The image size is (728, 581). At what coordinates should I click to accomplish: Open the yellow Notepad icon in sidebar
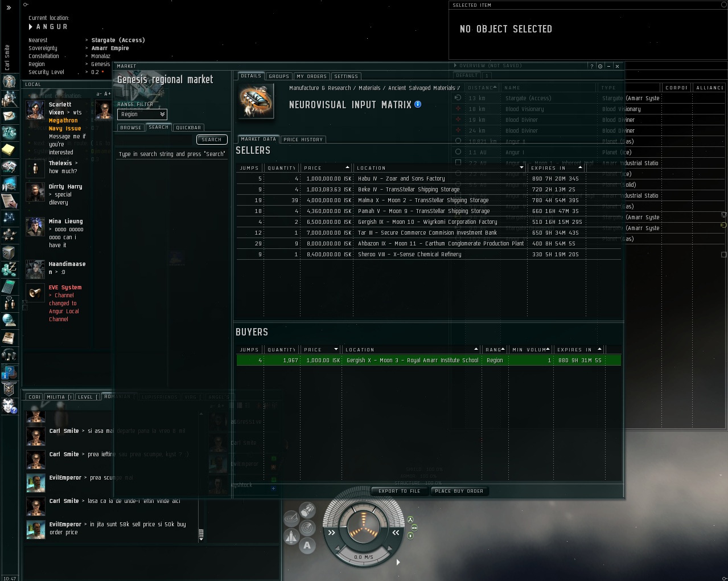(x=9, y=149)
